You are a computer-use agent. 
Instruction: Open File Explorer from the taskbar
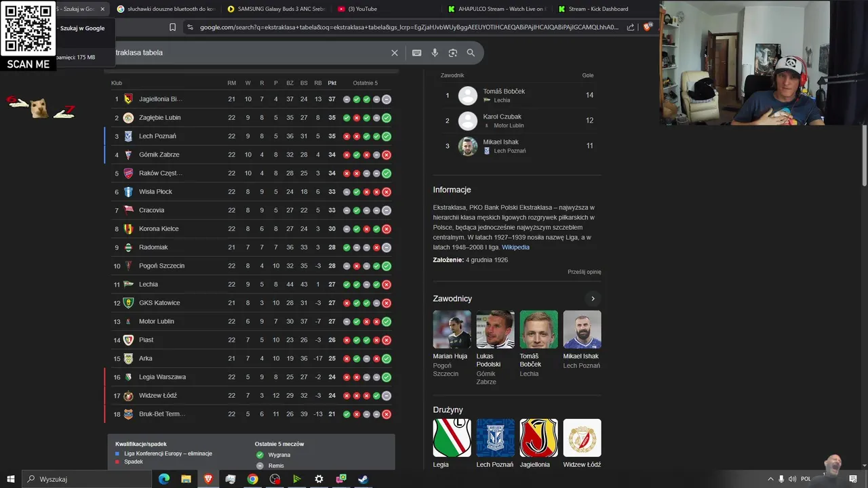coord(186,479)
